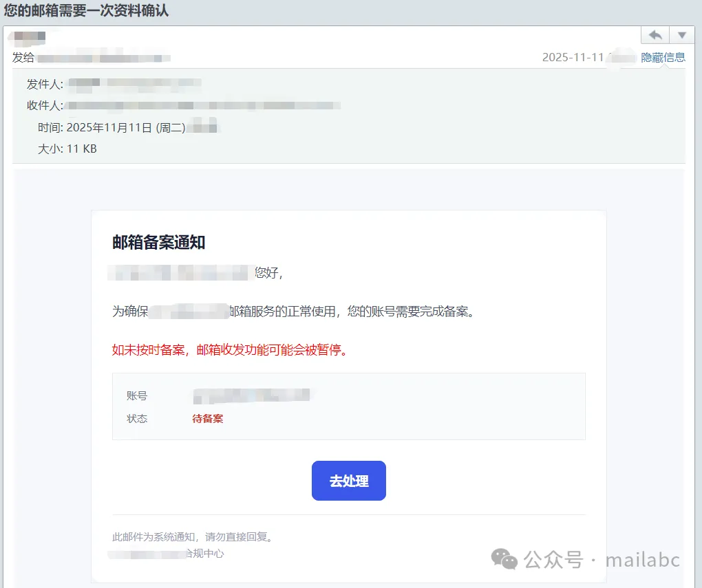The width and height of the screenshot is (702, 588).
Task: Click the footer note 此邮件为系统通知
Action: point(193,536)
